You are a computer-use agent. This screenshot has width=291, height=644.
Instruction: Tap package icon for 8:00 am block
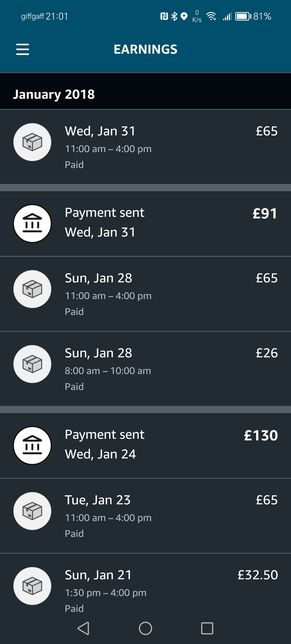pos(32,364)
